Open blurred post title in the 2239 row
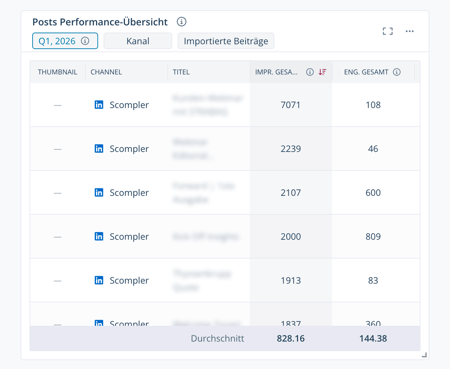 pyautogui.click(x=192, y=149)
